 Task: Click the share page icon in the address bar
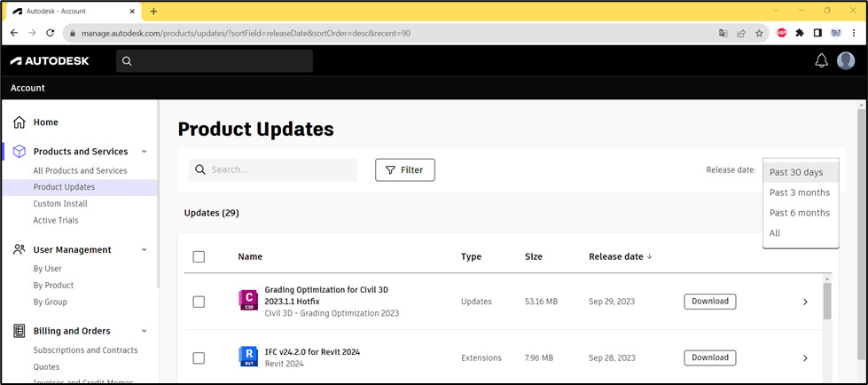741,33
